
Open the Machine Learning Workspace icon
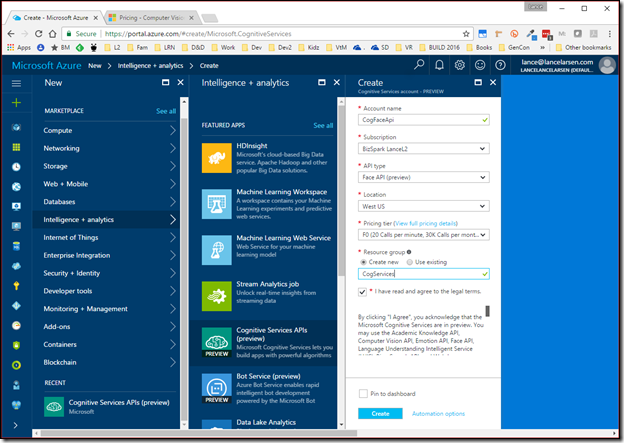[x=216, y=204]
